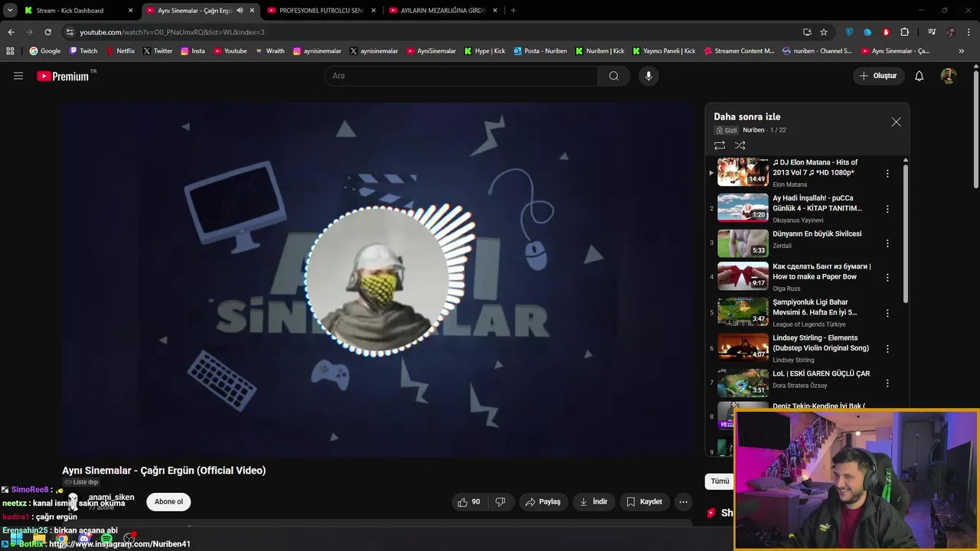980x551 pixels.
Task: Open options for ESKİ GAREN GÜÇLÜ ÇAR video
Action: coord(887,383)
